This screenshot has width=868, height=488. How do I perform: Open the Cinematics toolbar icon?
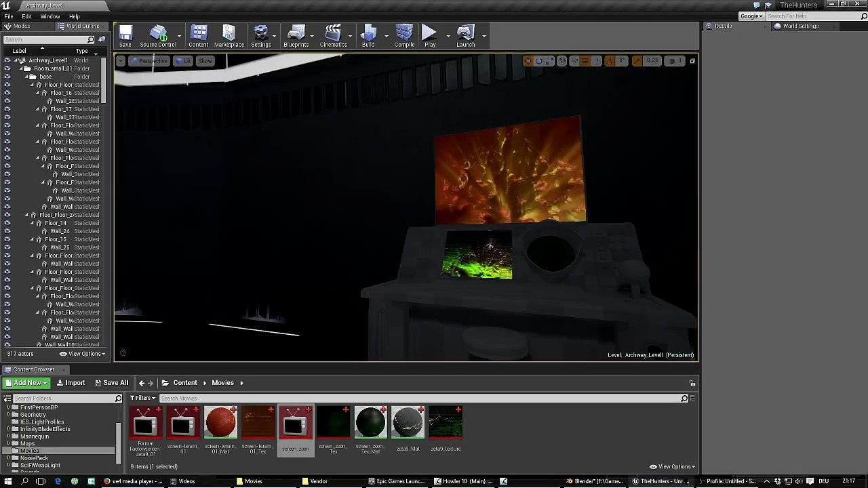(x=333, y=35)
